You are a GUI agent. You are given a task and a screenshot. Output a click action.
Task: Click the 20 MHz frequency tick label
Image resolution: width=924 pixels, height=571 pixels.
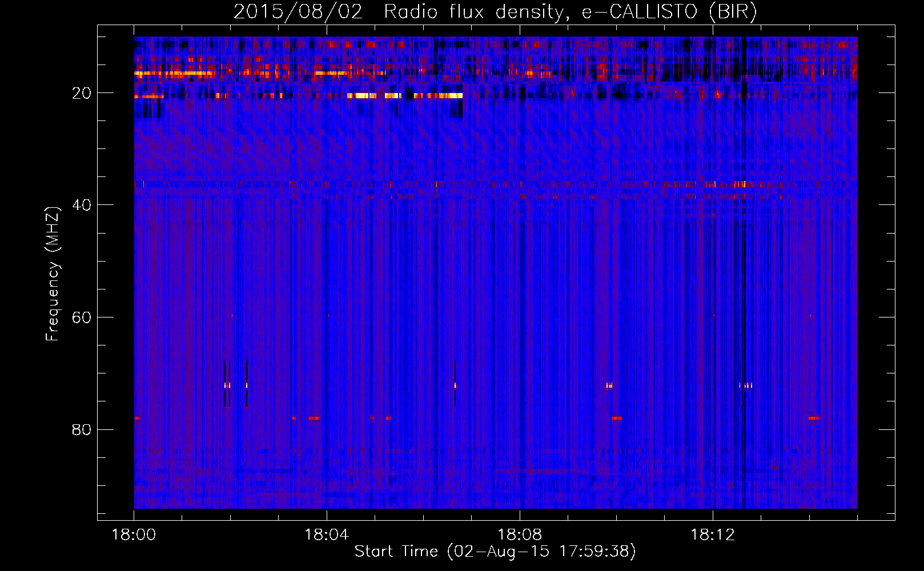(x=82, y=93)
